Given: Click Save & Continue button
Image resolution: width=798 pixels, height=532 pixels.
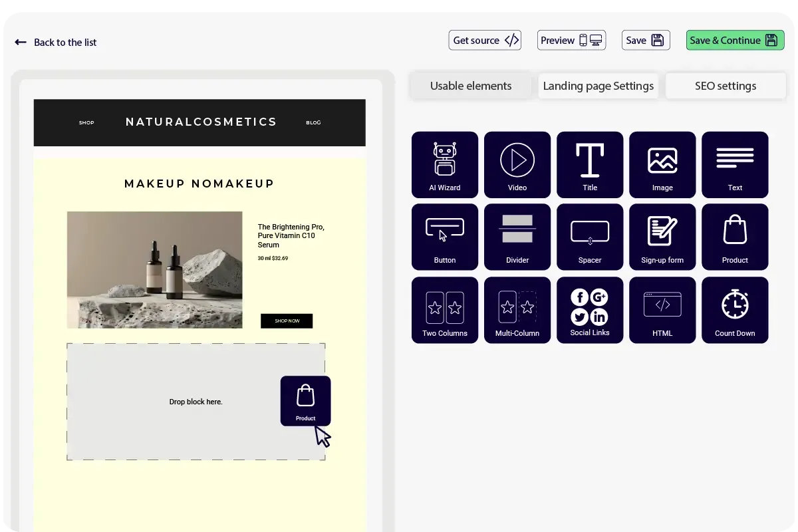Looking at the screenshot, I should click(x=735, y=41).
